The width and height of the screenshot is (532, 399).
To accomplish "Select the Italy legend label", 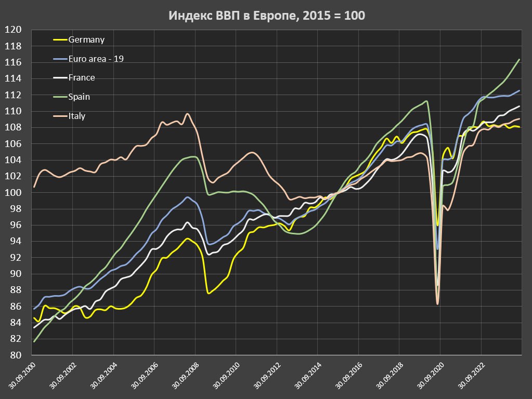I will pos(77,116).
